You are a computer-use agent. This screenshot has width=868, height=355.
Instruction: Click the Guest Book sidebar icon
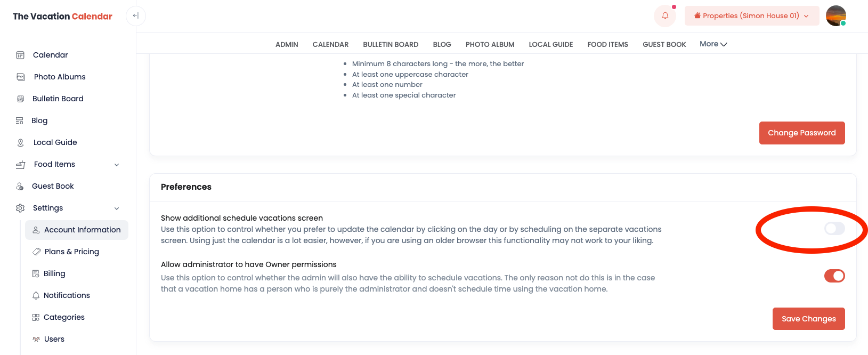20,186
